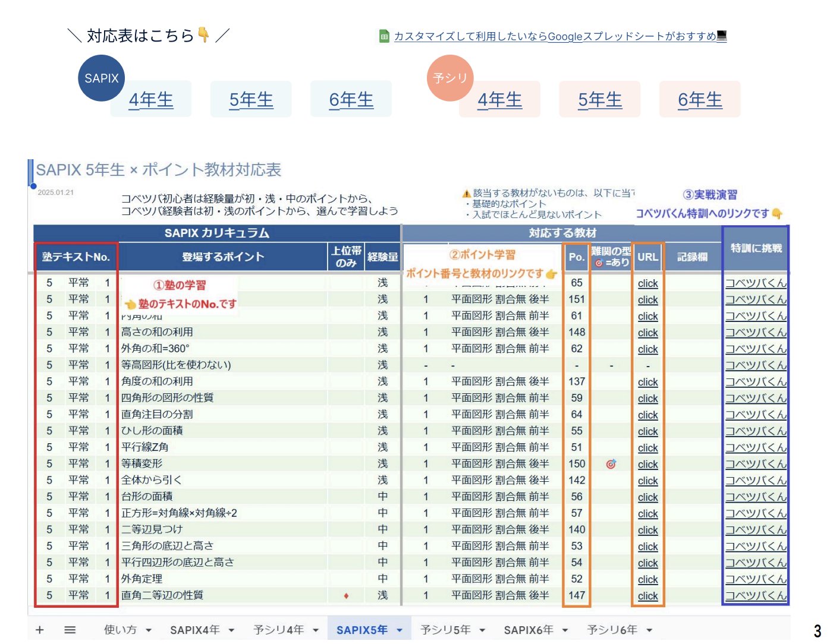
Task: Click URL link for 外角の和=360°
Action: 647,349
